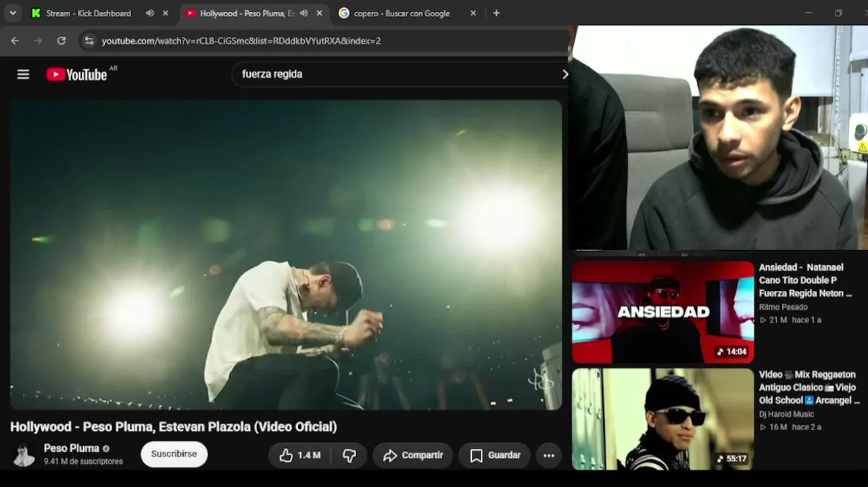The image size is (868, 487).
Task: Share the video using Compartir
Action: click(412, 455)
